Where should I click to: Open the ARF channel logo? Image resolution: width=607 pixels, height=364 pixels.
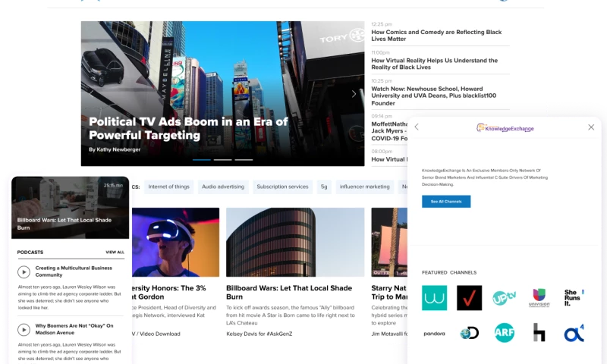coord(505,333)
